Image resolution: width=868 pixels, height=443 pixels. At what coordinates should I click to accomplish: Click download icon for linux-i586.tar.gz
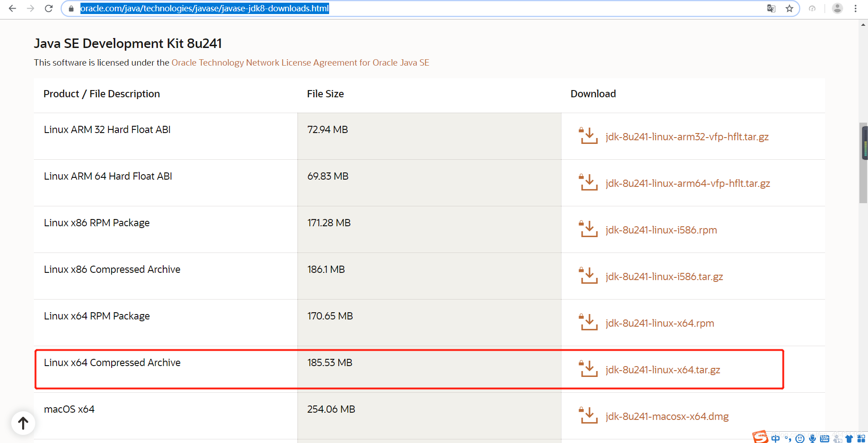point(588,276)
